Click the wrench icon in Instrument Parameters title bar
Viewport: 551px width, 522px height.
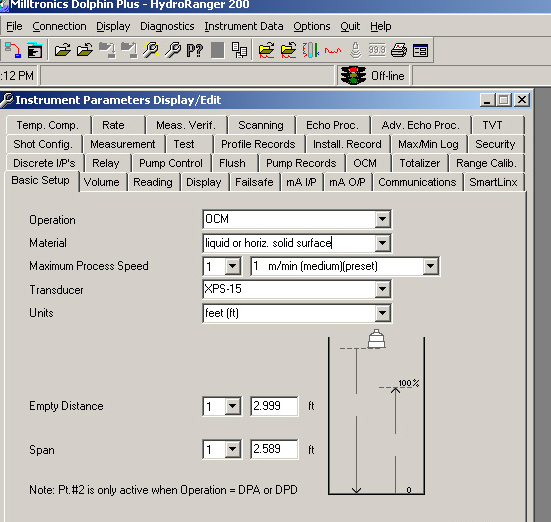pos(7,100)
